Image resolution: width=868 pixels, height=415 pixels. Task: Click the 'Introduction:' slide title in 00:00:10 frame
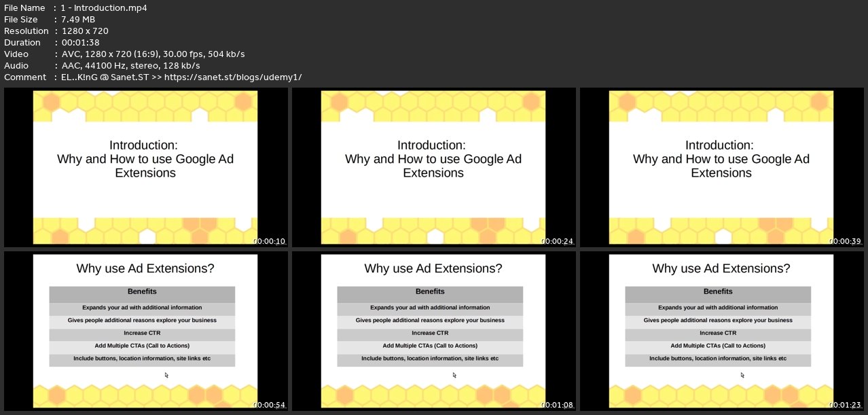tap(144, 145)
